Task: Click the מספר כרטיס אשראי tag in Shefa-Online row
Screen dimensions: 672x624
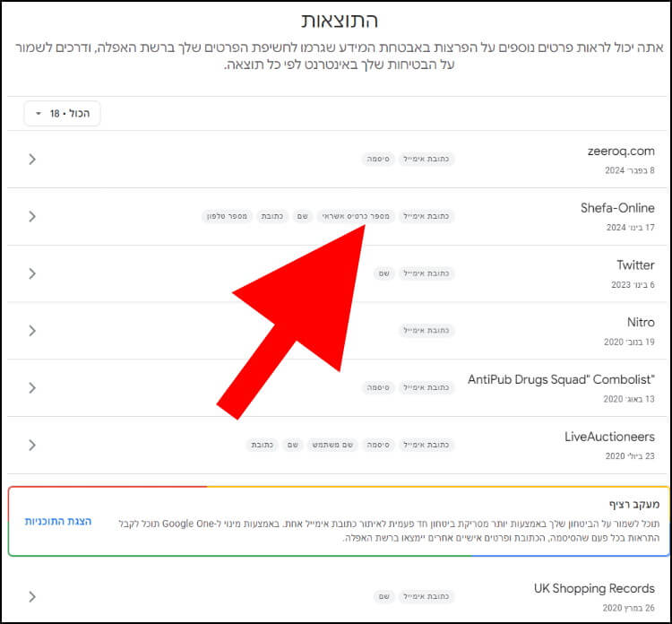Action: coord(356,216)
